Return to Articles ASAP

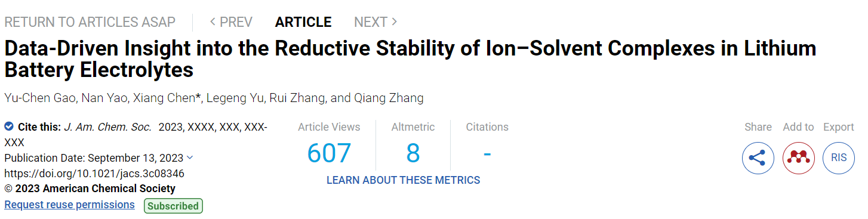tap(90, 22)
